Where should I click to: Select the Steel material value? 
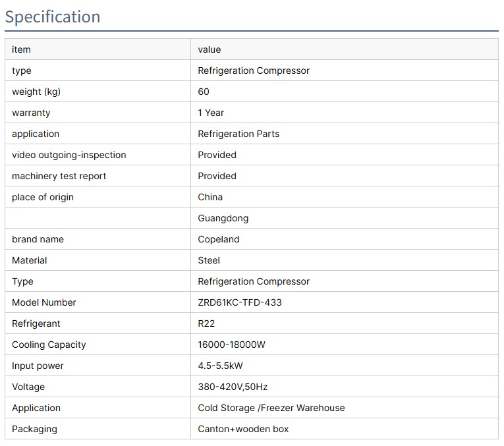209,260
